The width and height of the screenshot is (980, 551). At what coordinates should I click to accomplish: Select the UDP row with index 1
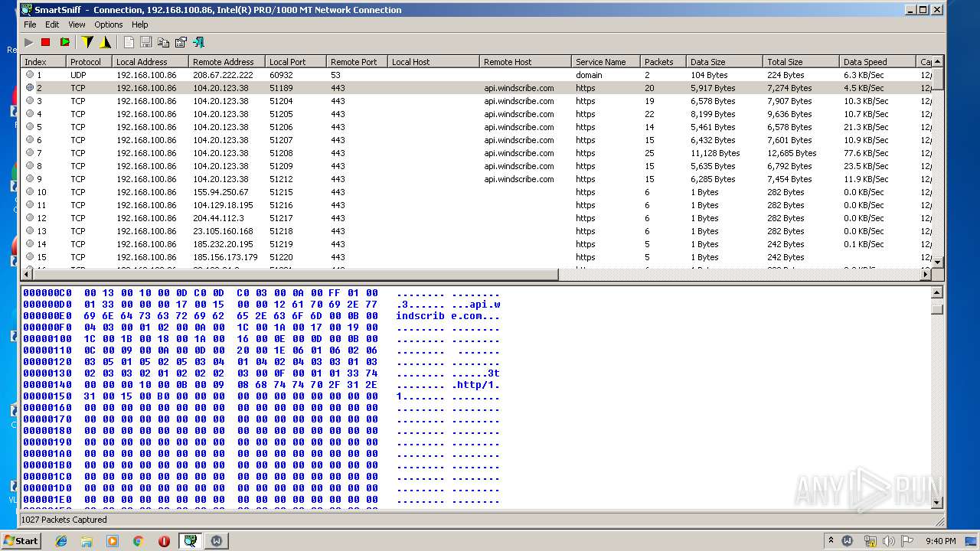[x=476, y=75]
